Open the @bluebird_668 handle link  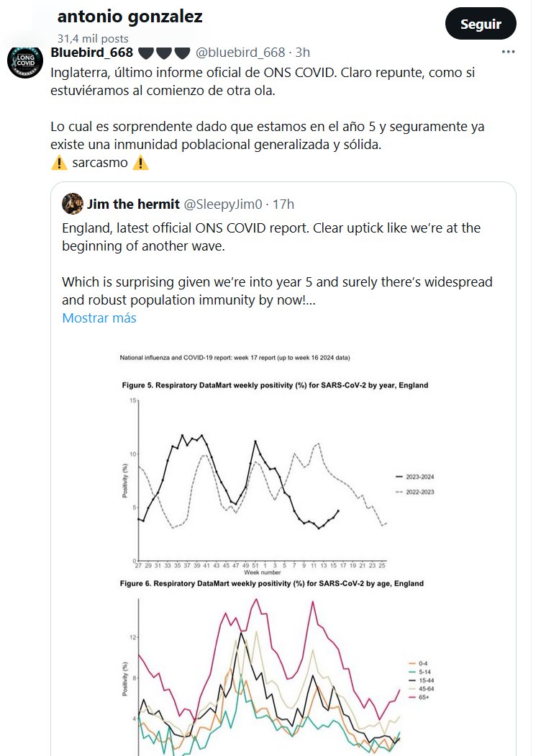point(240,53)
